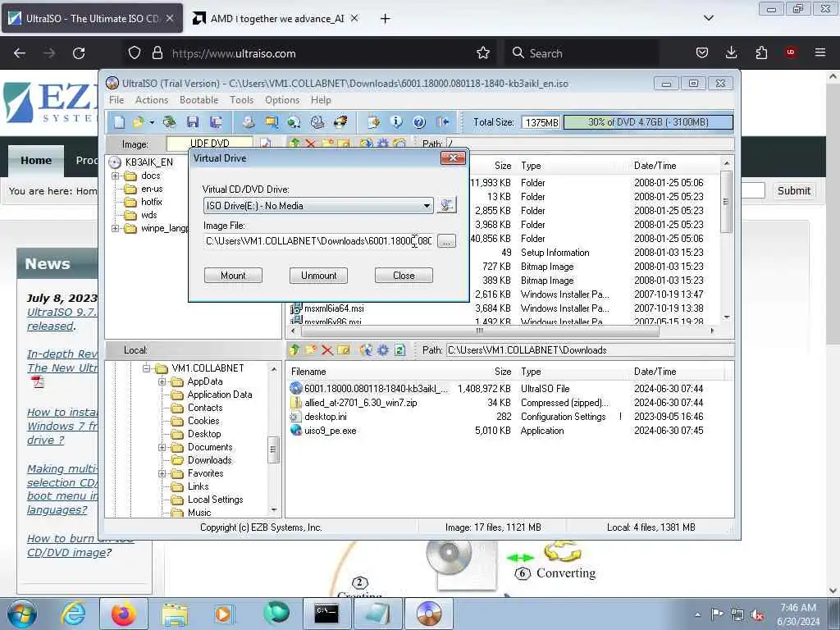Click the Image File path input field
Screen dimensions: 840x630
pos(319,241)
